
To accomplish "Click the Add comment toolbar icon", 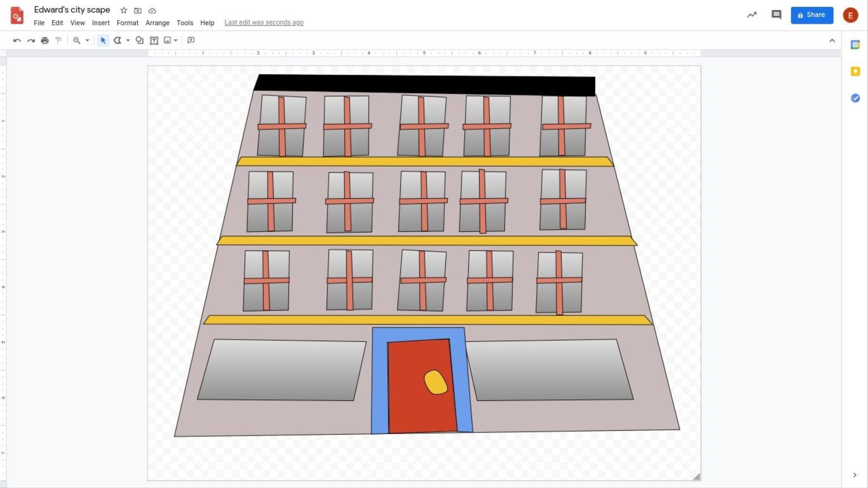I will [x=191, y=40].
